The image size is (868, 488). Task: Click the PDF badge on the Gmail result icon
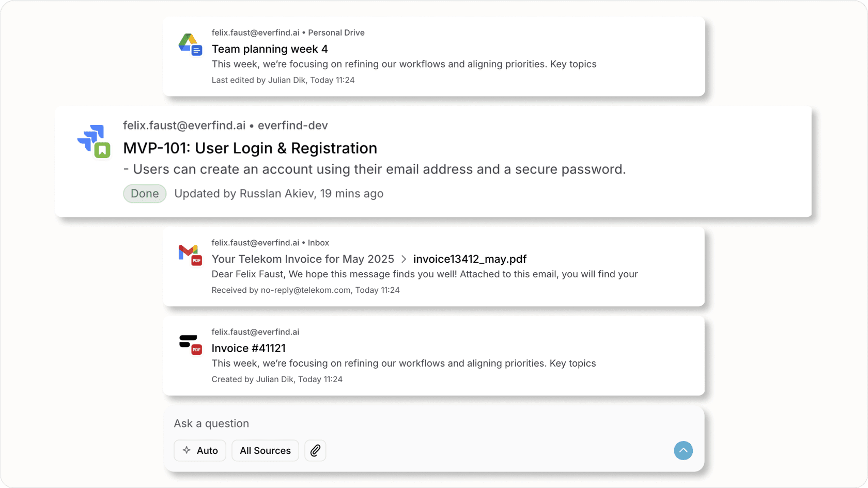[197, 260]
